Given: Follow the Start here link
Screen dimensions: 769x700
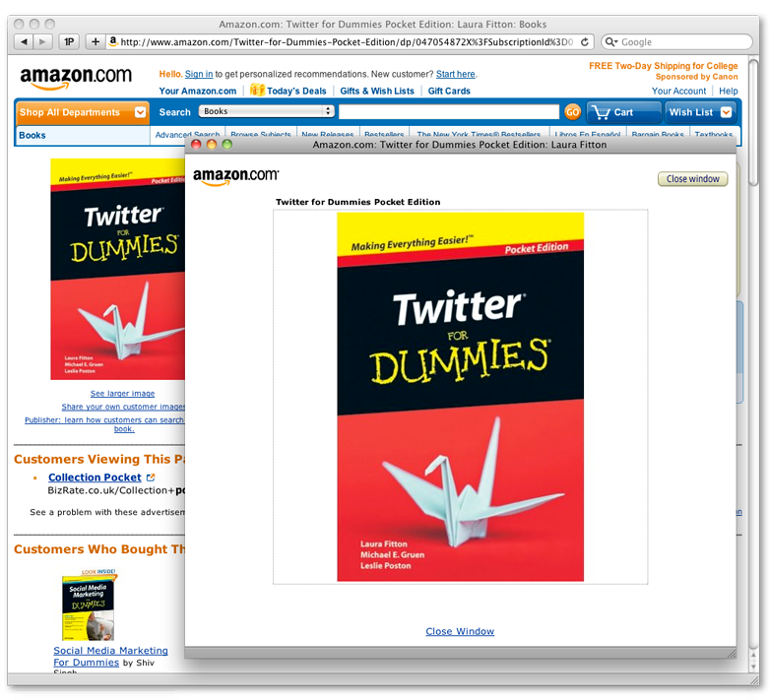Looking at the screenshot, I should [456, 74].
